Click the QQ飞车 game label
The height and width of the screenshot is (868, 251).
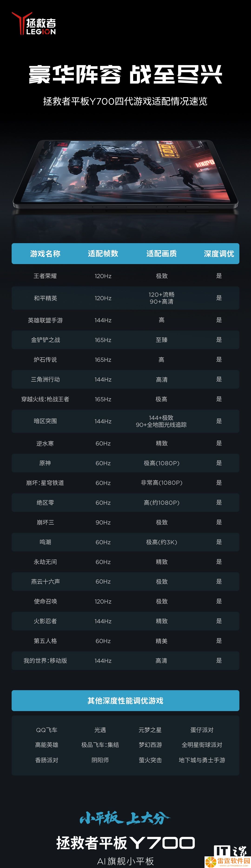[x=46, y=730]
